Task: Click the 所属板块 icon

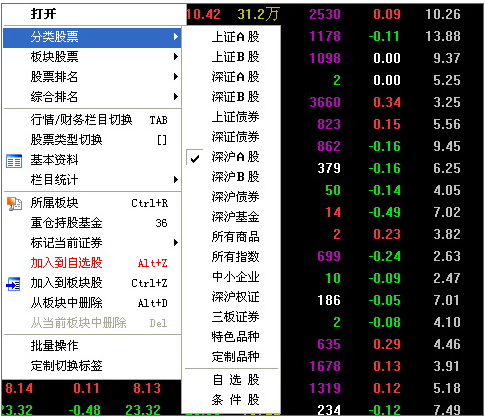Action: (14, 204)
